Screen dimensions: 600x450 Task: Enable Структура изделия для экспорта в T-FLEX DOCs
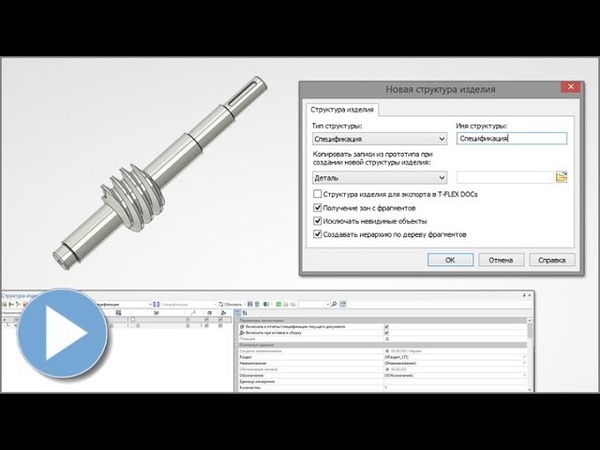[317, 194]
